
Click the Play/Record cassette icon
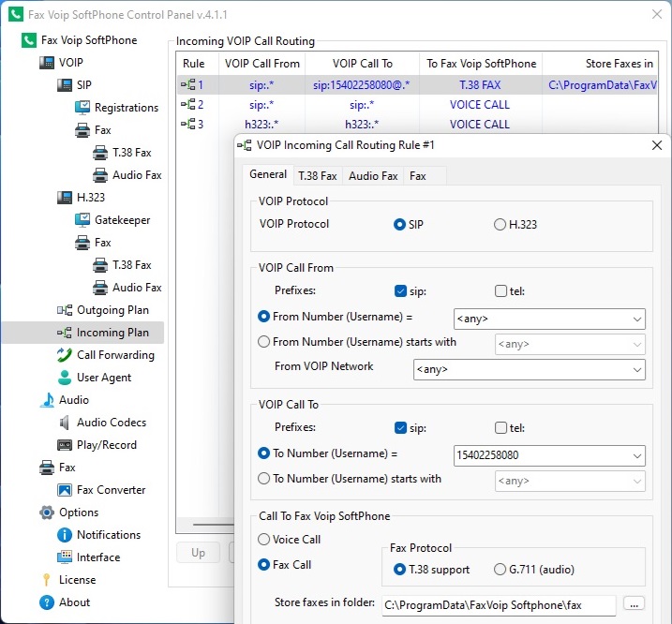(65, 445)
